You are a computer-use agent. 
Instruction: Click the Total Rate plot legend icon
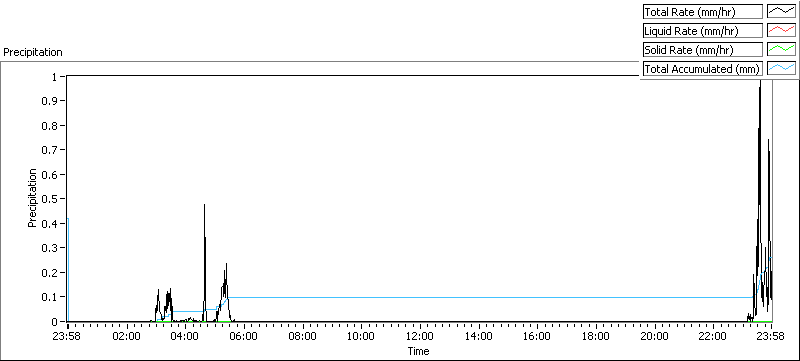point(782,12)
